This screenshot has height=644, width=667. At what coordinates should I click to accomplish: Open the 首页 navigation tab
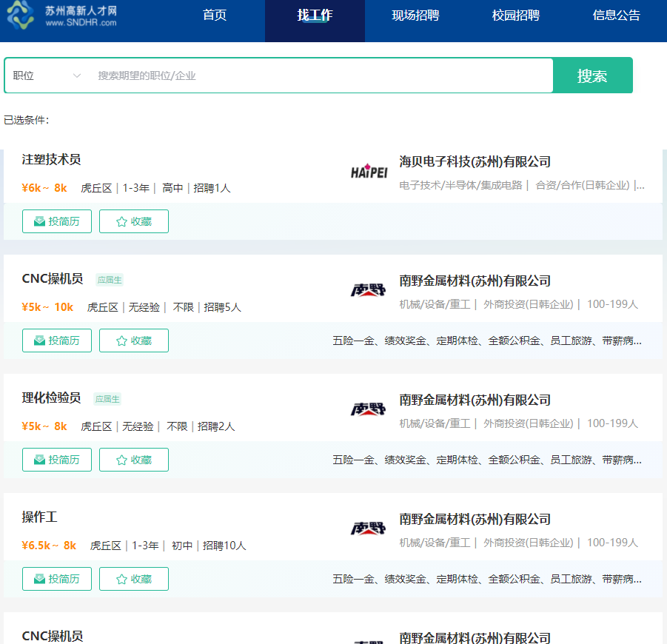[215, 16]
